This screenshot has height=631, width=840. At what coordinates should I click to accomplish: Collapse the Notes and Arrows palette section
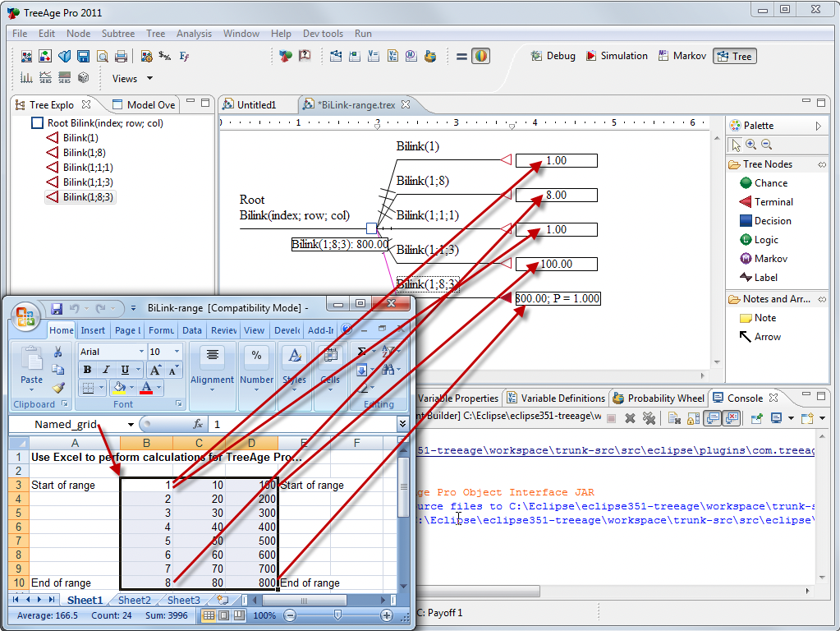822,299
